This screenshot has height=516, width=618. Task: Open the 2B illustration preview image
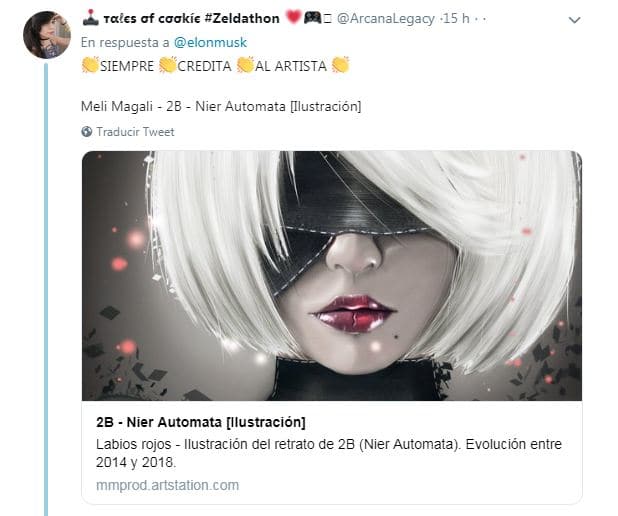332,276
